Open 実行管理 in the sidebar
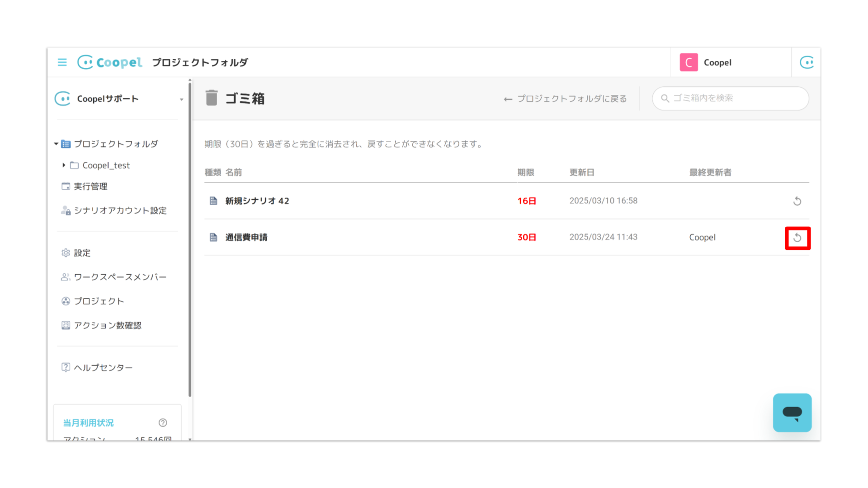 pos(90,187)
